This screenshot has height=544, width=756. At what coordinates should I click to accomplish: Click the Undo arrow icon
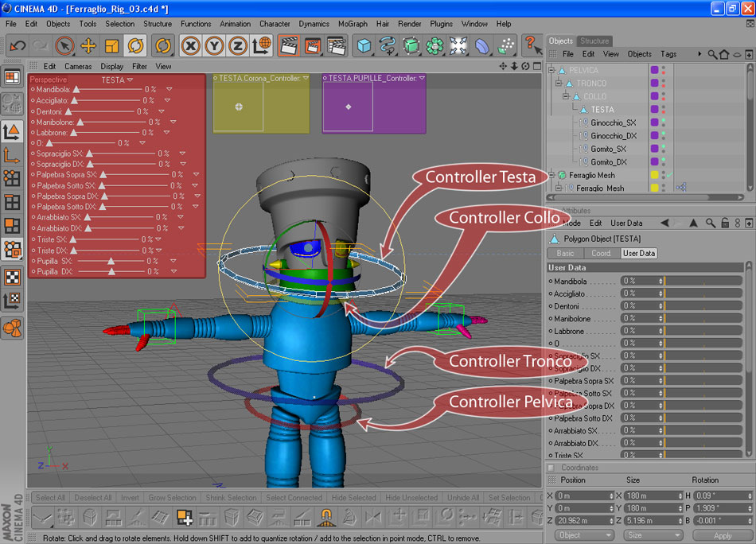point(18,46)
